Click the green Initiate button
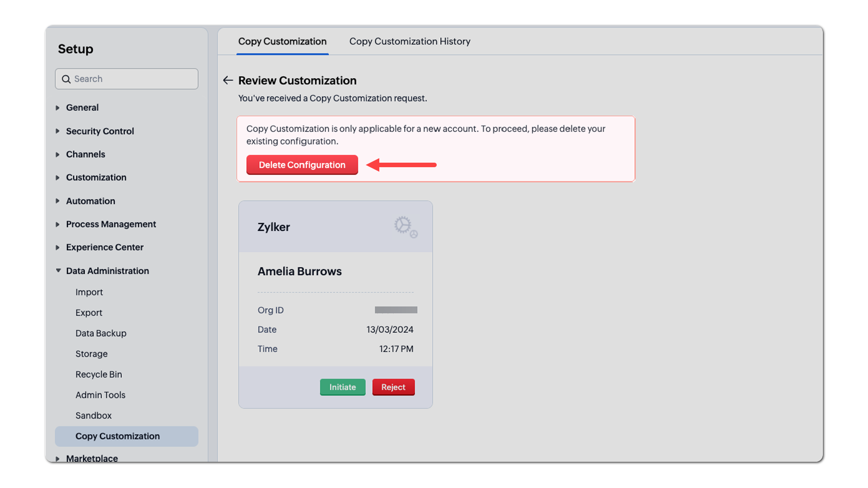 click(x=342, y=387)
